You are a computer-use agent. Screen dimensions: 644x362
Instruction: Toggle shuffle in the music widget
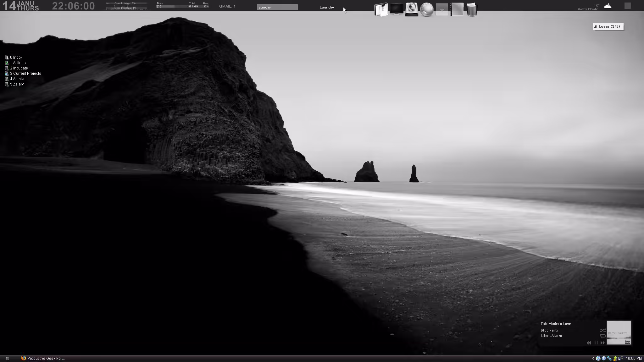click(602, 330)
